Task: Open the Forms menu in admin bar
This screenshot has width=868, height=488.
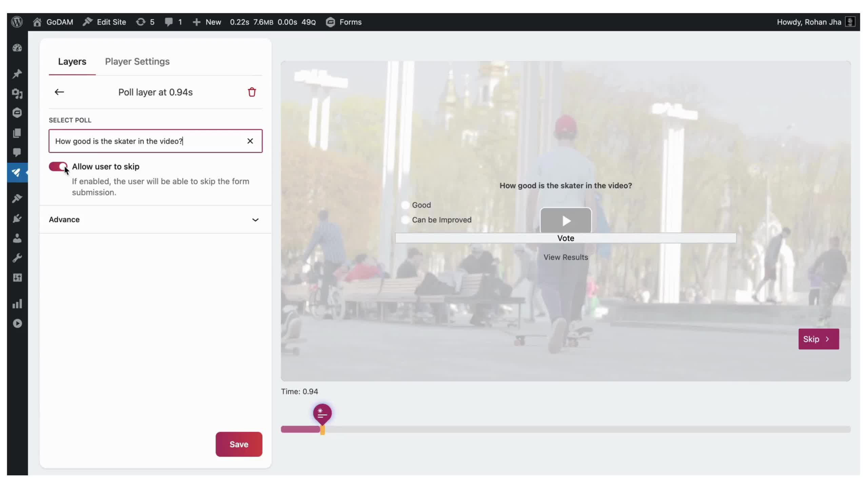Action: click(x=344, y=22)
